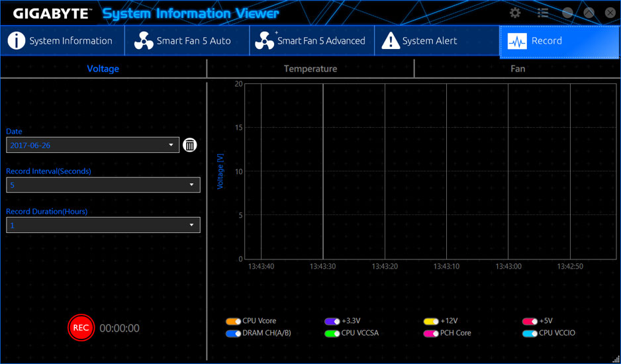The width and height of the screenshot is (621, 364).
Task: Open settings with the gear icon
Action: 515,13
